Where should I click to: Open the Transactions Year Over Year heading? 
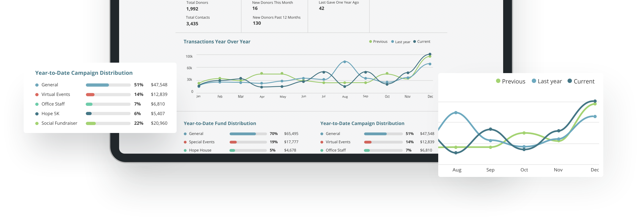click(x=217, y=42)
